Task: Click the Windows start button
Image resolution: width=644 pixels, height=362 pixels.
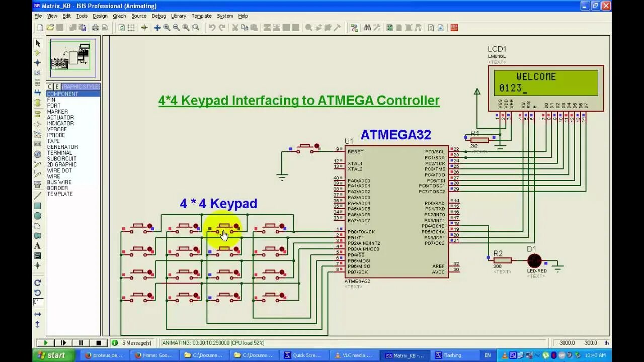Action: tap(52, 355)
